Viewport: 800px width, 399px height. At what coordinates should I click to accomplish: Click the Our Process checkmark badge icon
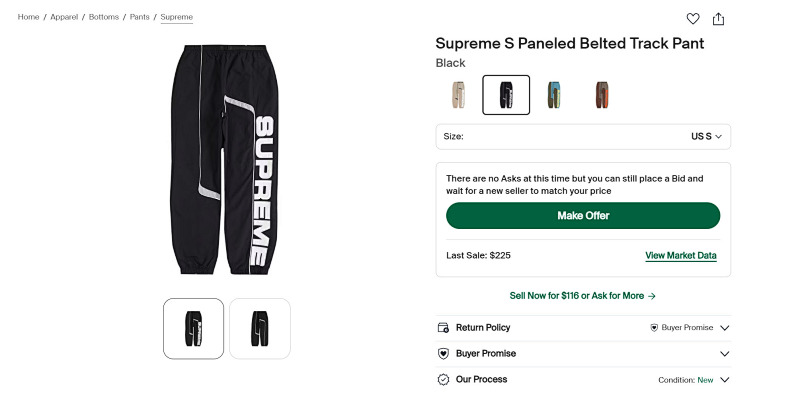coord(443,380)
